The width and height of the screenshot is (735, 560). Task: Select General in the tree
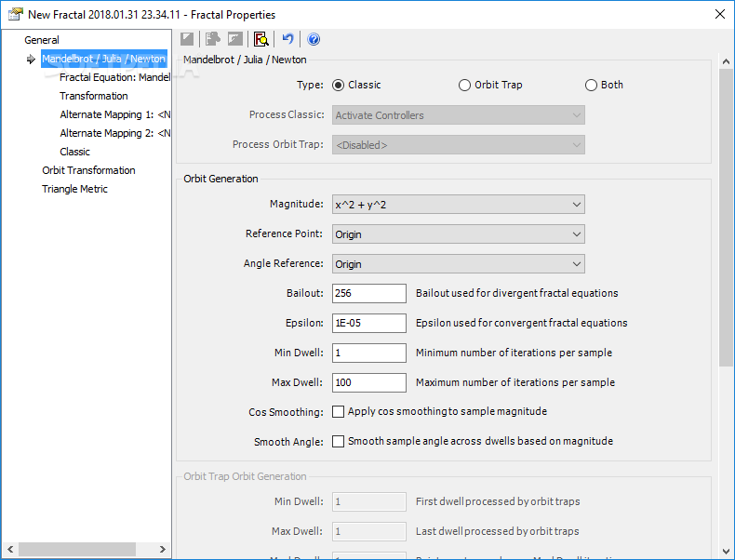[x=42, y=40]
